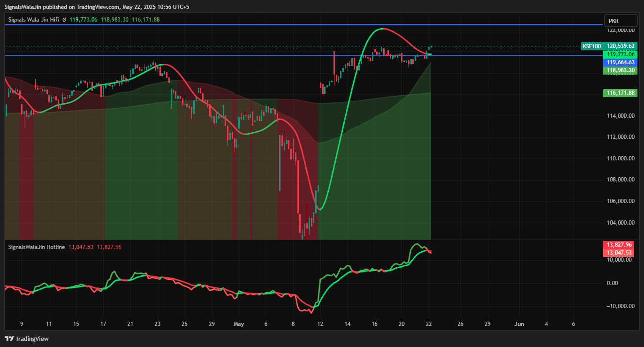Click the bright green 119,773.06 axis label

coord(620,54)
